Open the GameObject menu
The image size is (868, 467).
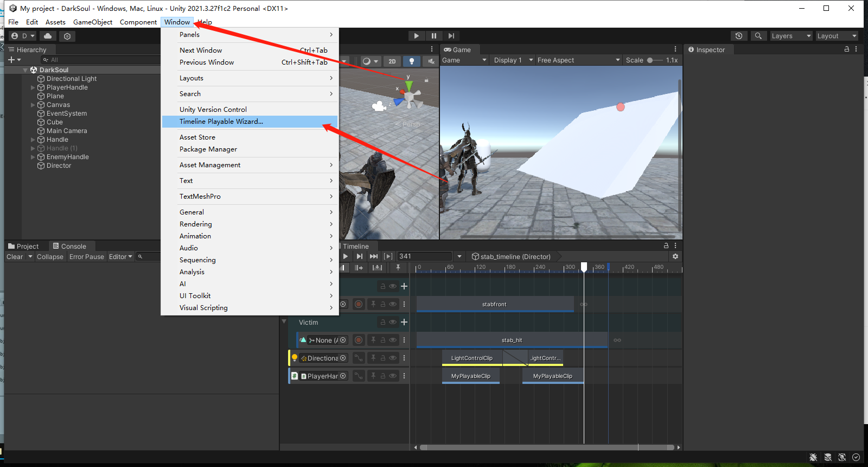(93, 22)
